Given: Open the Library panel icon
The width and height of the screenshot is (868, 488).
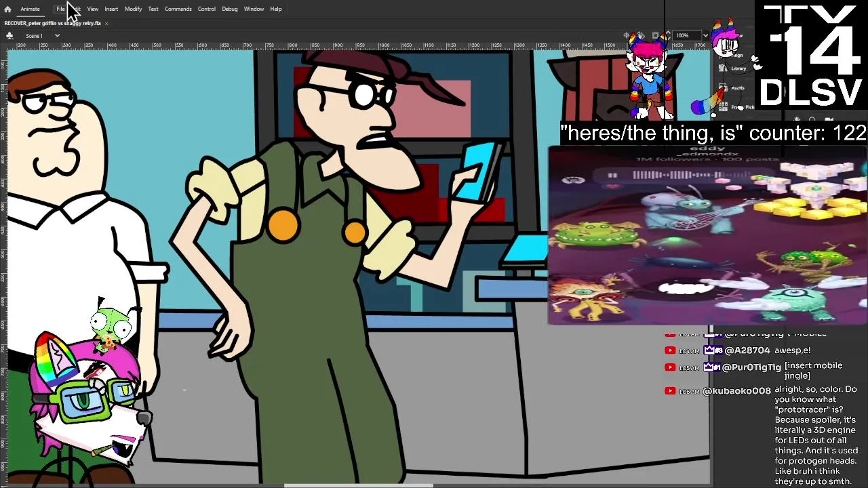Looking at the screenshot, I should pos(723,68).
